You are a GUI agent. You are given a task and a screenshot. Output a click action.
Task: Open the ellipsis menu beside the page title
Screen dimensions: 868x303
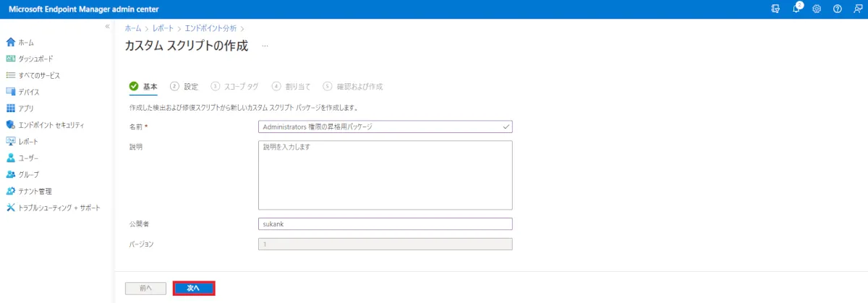[265, 46]
